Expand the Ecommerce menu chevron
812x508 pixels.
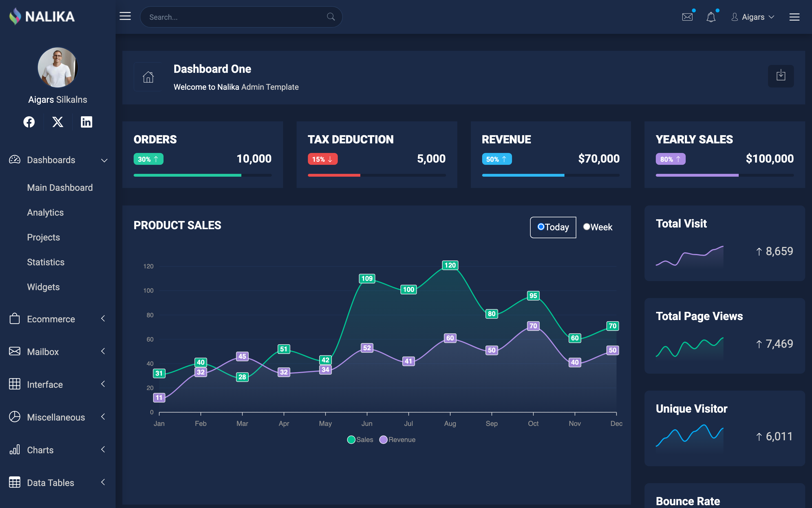coord(103,318)
